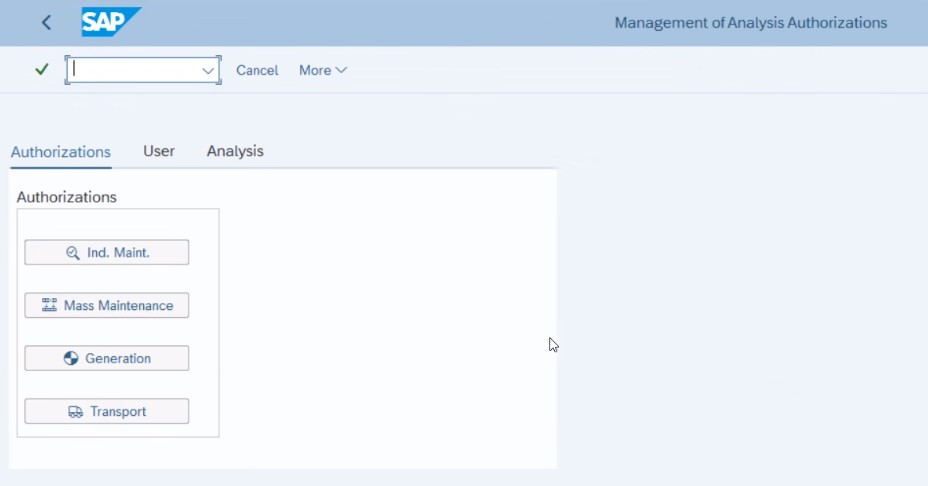Expand the command field dropdown arrow
928x486 pixels.
point(208,70)
